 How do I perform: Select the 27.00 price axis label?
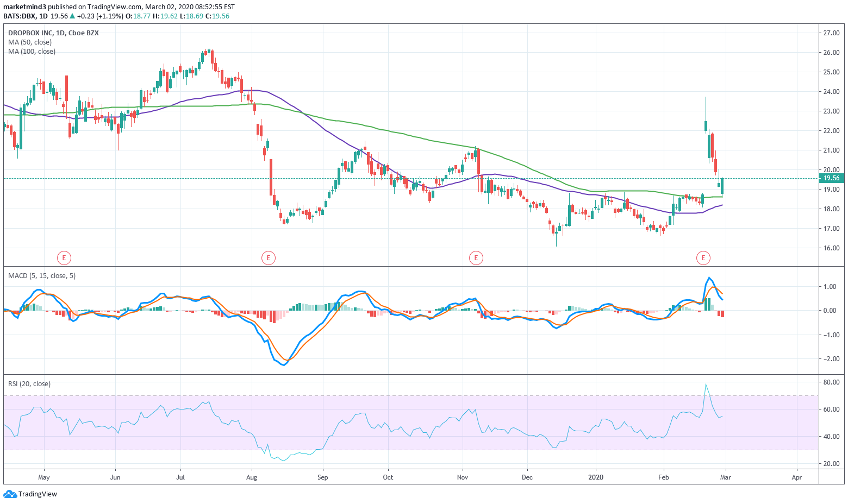pyautogui.click(x=831, y=33)
